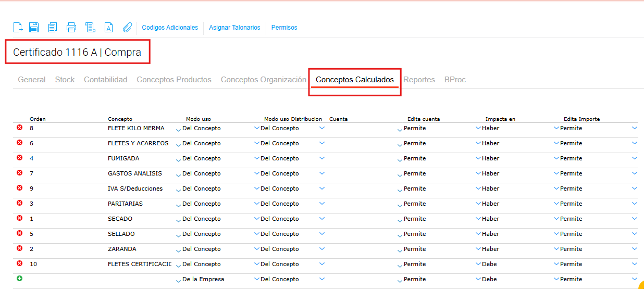The height and width of the screenshot is (289, 644).
Task: Click the save diskette icon
Action: tap(34, 28)
